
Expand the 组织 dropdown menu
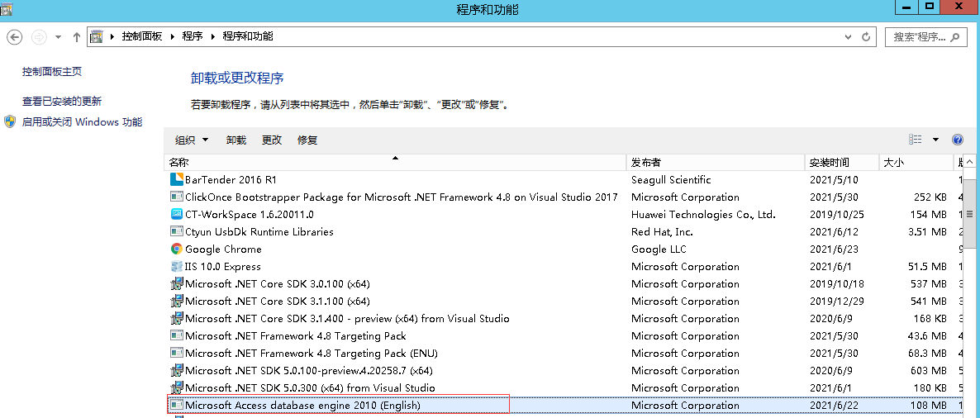192,140
